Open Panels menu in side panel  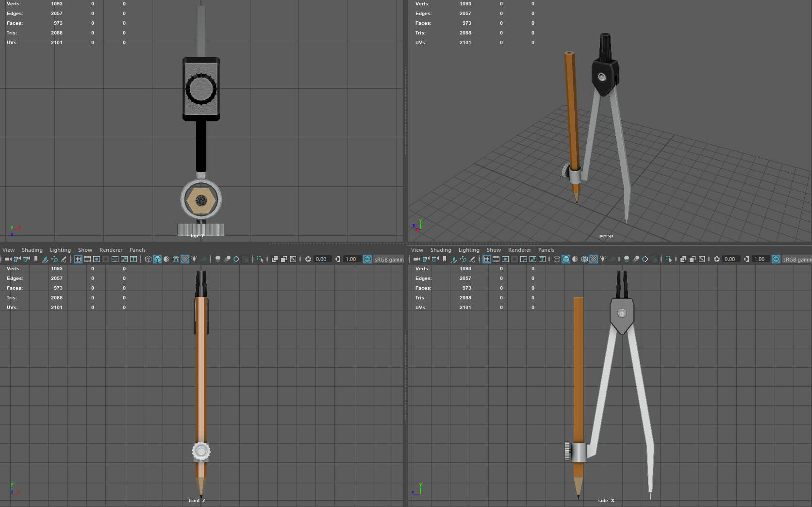(546, 250)
